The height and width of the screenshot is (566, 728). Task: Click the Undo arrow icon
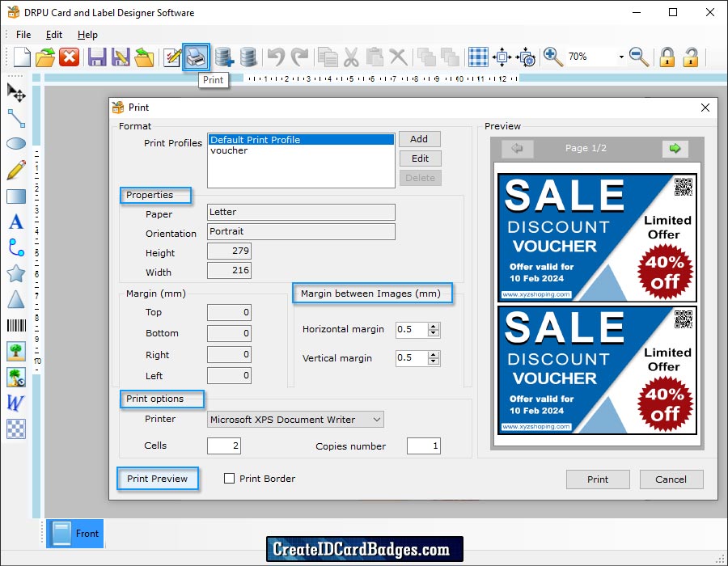pos(277,57)
